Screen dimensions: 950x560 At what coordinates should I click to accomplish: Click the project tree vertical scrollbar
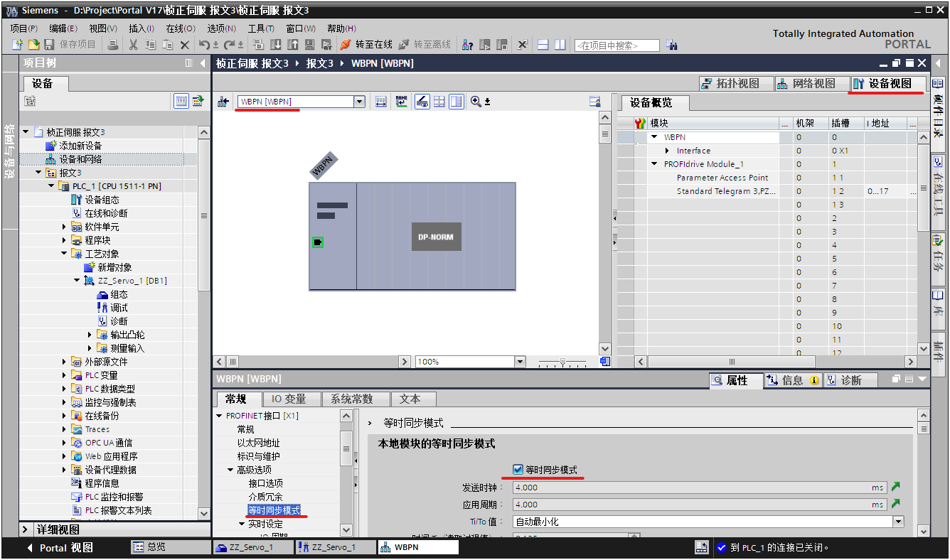[x=204, y=215]
